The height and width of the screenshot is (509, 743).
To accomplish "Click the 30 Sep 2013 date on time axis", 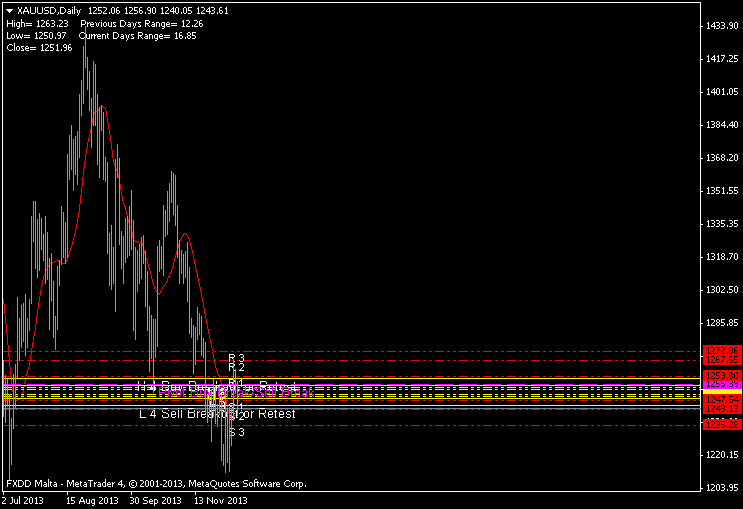I will tap(157, 500).
